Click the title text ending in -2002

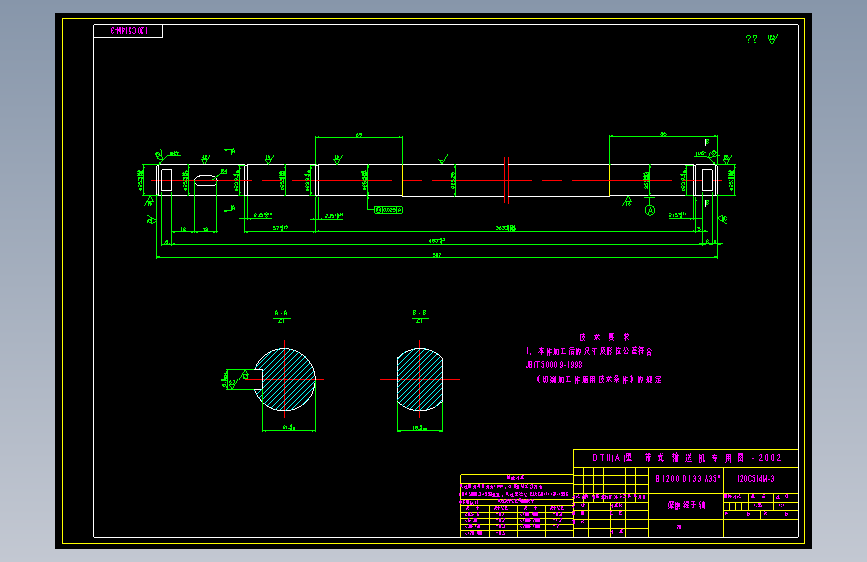(687, 458)
